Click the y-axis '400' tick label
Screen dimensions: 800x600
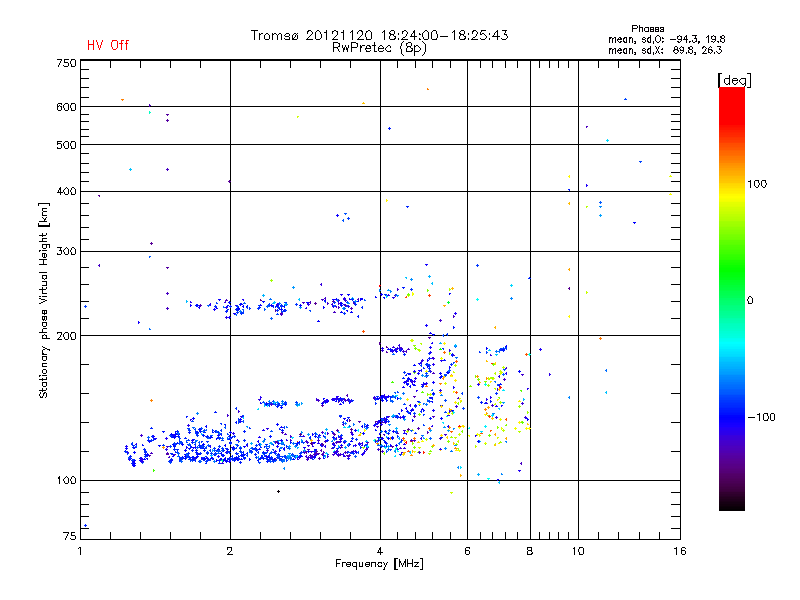click(66, 191)
